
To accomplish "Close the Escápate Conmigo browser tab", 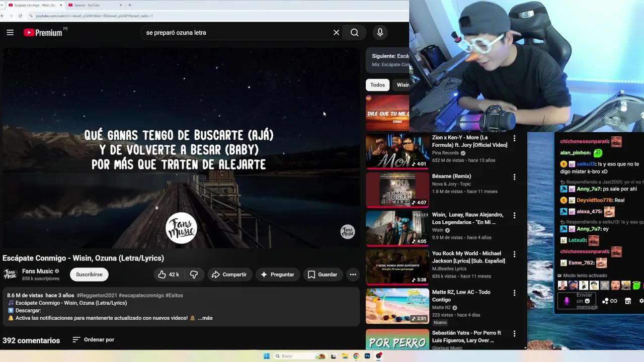I will [x=61, y=5].
